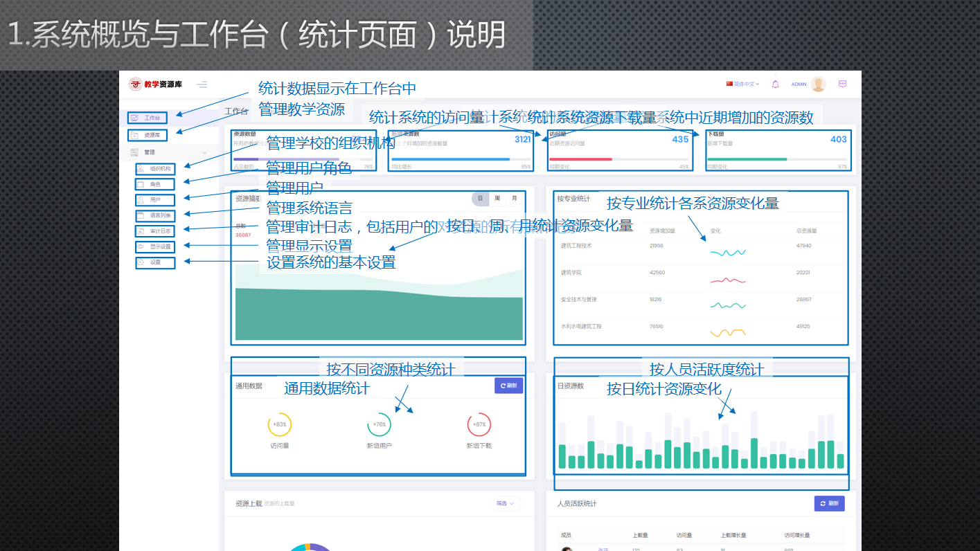
Task: Click the 上载量 column header
Action: (640, 535)
